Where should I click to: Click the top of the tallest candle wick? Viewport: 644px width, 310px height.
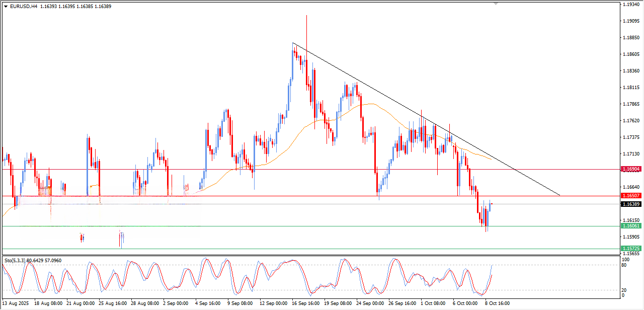(306, 16)
